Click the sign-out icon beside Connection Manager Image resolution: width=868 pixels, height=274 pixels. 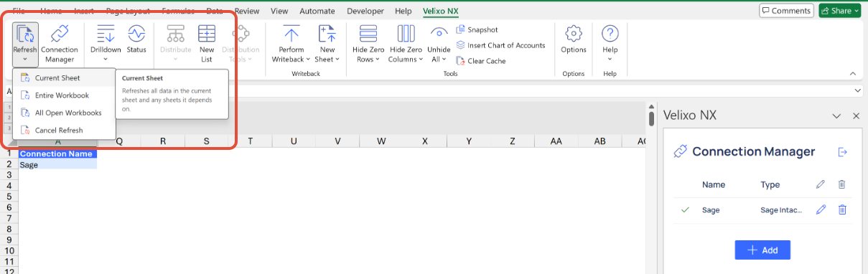(843, 151)
